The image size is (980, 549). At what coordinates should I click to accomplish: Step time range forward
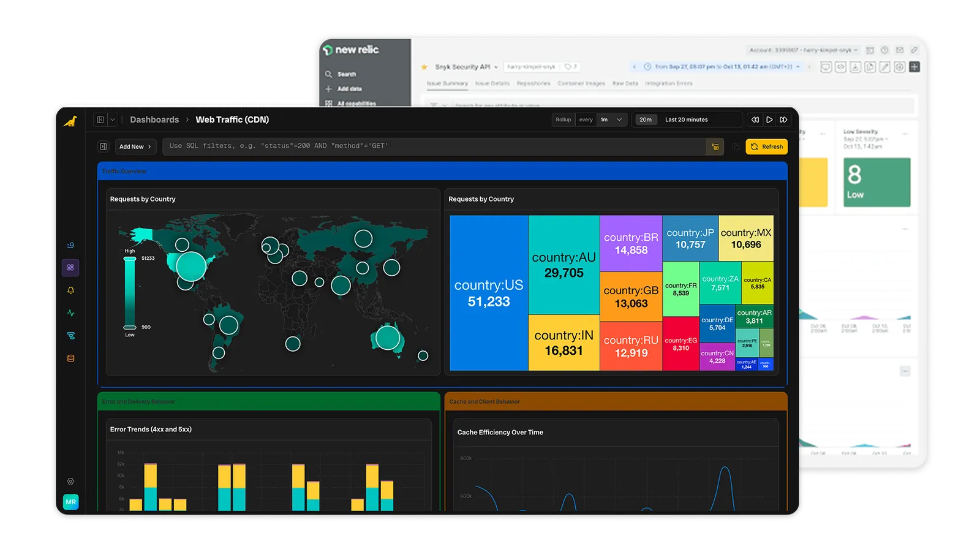click(783, 119)
